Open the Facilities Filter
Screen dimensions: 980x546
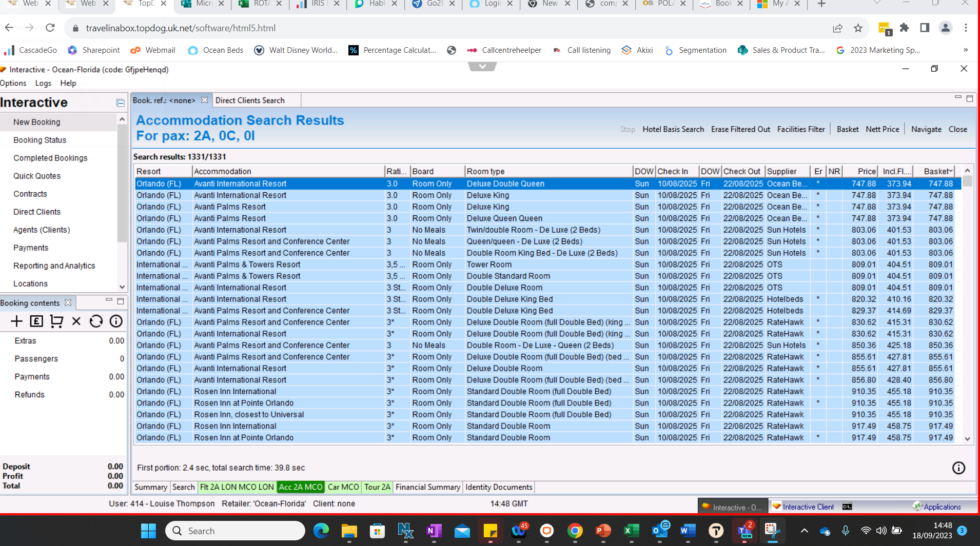point(801,129)
